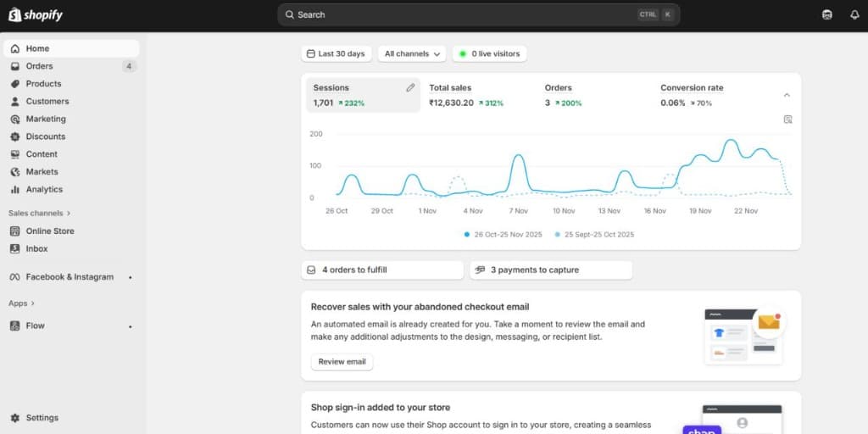The height and width of the screenshot is (434, 868).
Task: Click Review email button
Action: pyautogui.click(x=342, y=362)
